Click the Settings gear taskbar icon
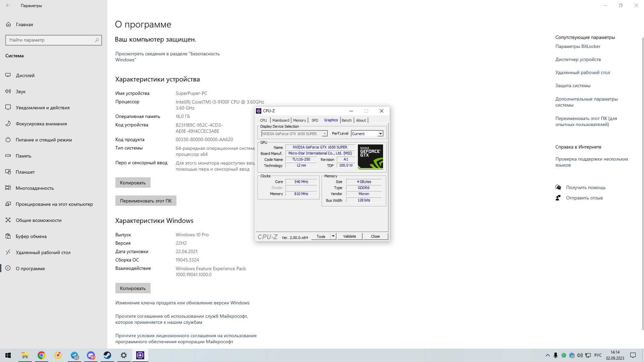This screenshot has height=362, width=644. (124, 355)
